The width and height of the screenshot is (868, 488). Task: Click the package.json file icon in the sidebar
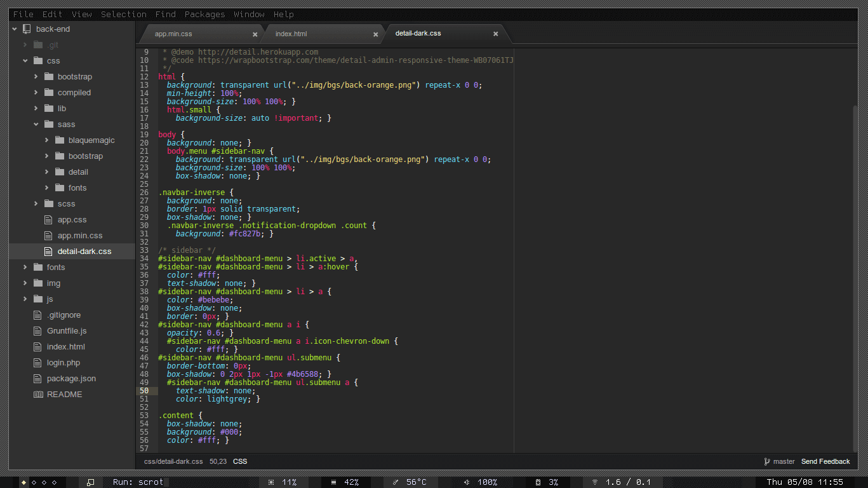click(x=36, y=378)
